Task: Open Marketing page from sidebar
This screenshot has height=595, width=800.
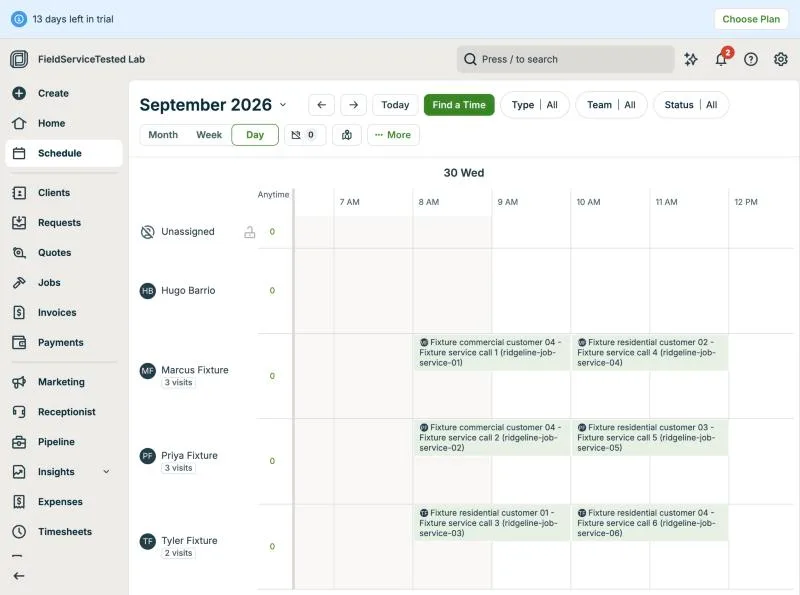Action: pos(64,382)
